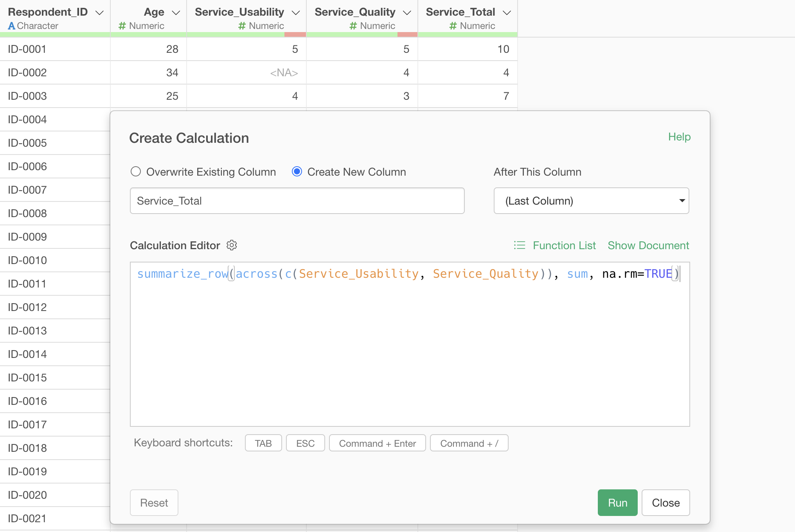The width and height of the screenshot is (795, 532).
Task: Select Overwrite Existing Column radio option
Action: tap(135, 172)
